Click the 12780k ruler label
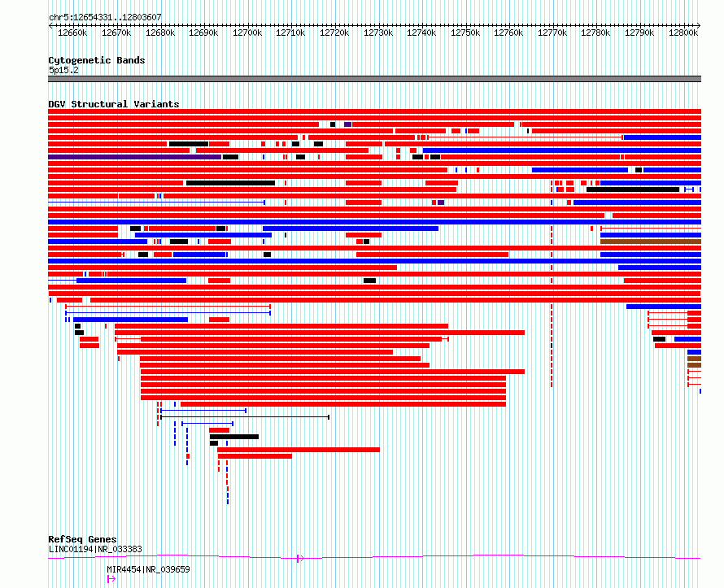Image resolution: width=724 pixels, height=588 pixels. (595, 33)
